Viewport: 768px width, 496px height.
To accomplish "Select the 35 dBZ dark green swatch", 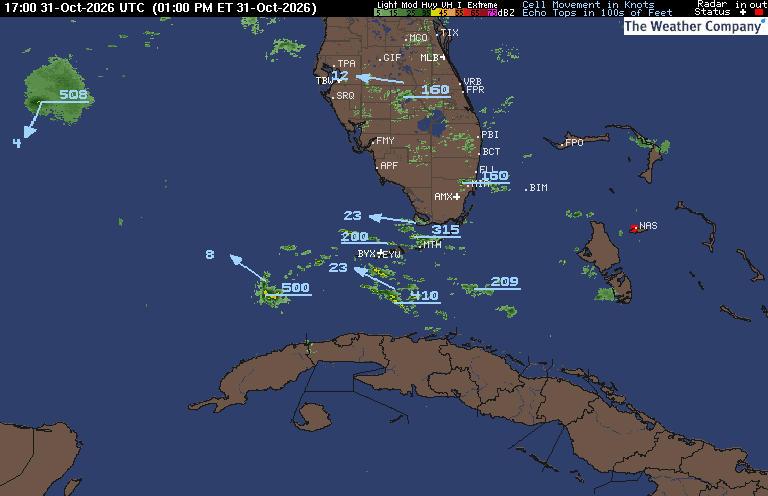I will point(426,13).
